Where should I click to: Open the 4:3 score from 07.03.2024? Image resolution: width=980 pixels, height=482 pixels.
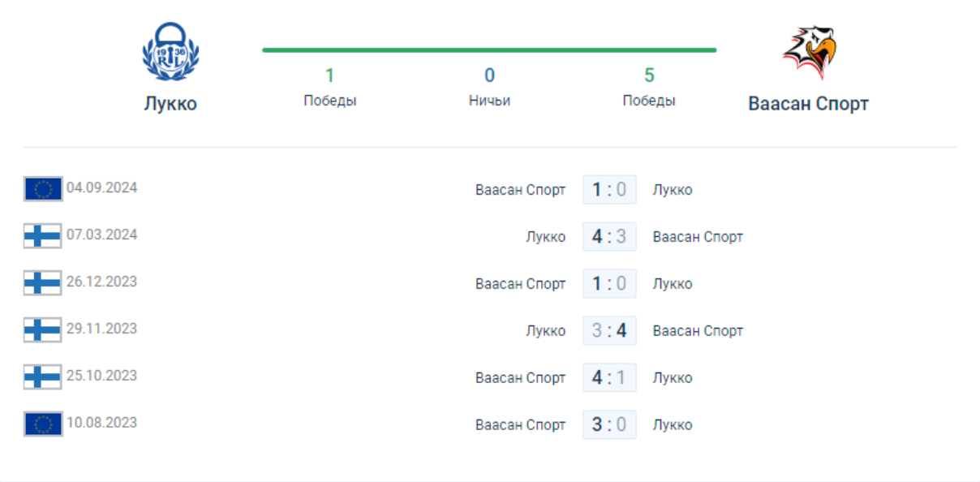coord(609,237)
